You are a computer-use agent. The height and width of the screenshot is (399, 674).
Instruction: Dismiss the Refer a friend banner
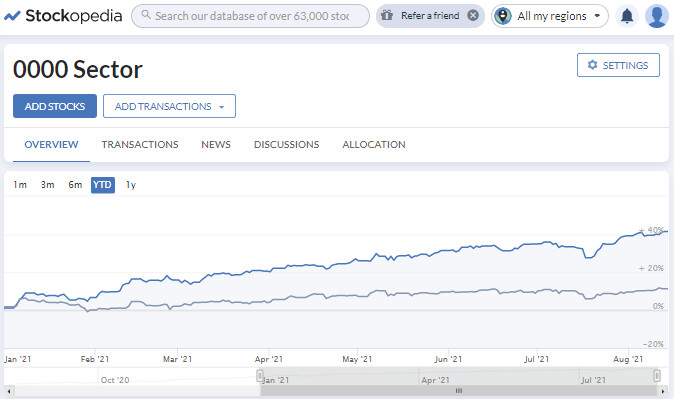point(473,15)
